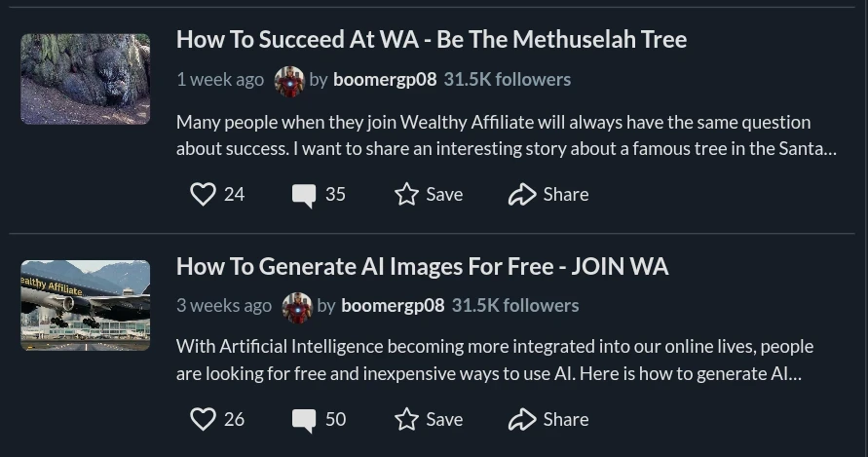Like the Methuselah Tree post with heart icon
Screen dimensions: 868x457
coord(203,194)
